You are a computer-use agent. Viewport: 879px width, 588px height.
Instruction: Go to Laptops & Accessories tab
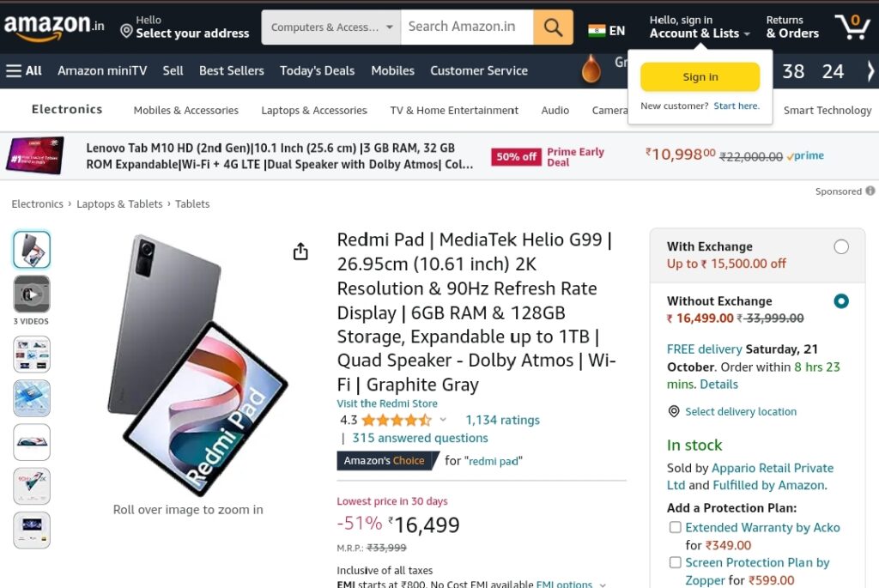click(314, 111)
